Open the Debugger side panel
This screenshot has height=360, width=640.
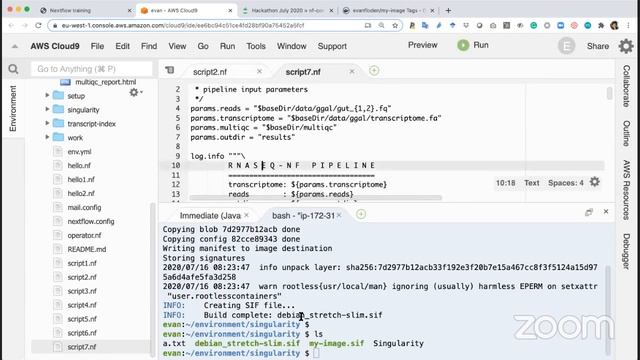tap(627, 251)
